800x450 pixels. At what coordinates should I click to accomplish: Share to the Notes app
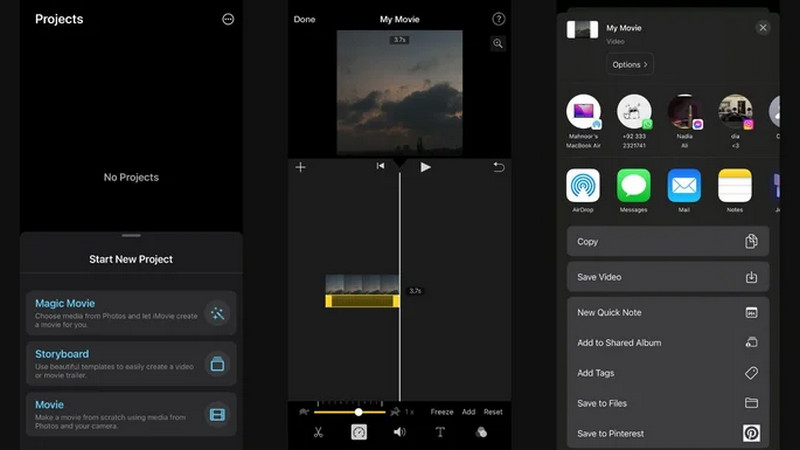click(735, 190)
